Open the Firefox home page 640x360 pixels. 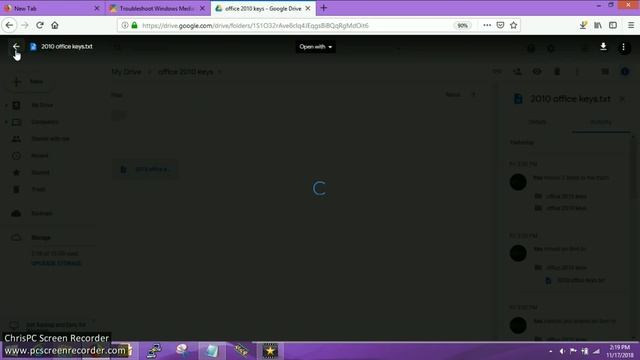55,25
